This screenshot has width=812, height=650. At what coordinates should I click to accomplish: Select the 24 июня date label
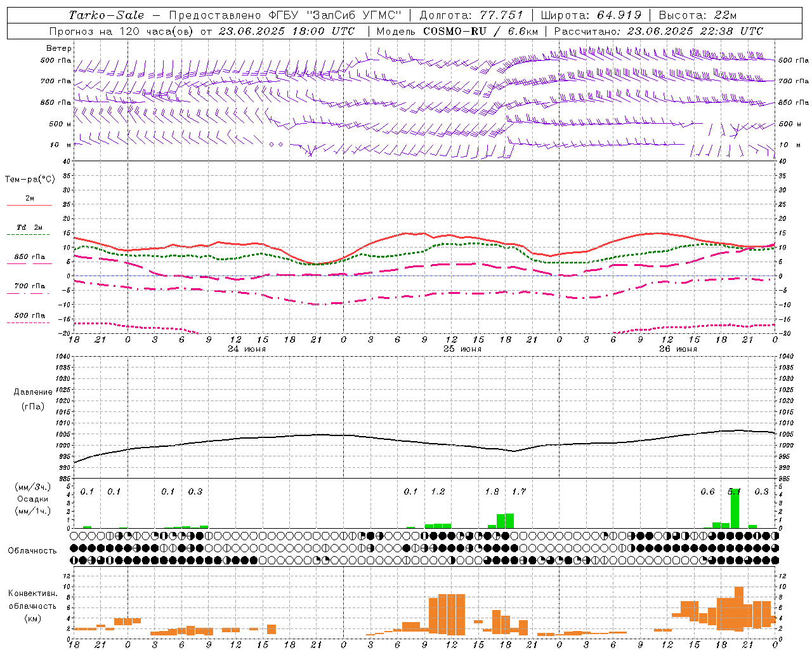click(247, 348)
